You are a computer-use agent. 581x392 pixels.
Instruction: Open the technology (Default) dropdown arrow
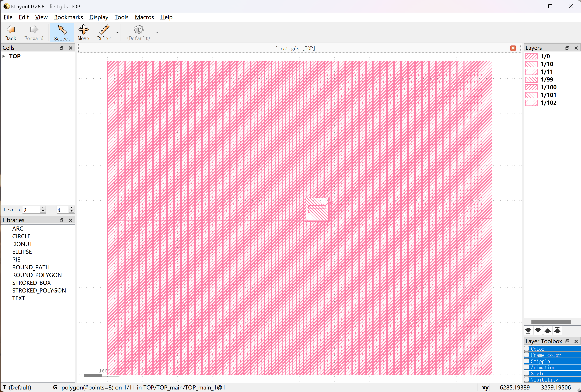[x=157, y=33]
